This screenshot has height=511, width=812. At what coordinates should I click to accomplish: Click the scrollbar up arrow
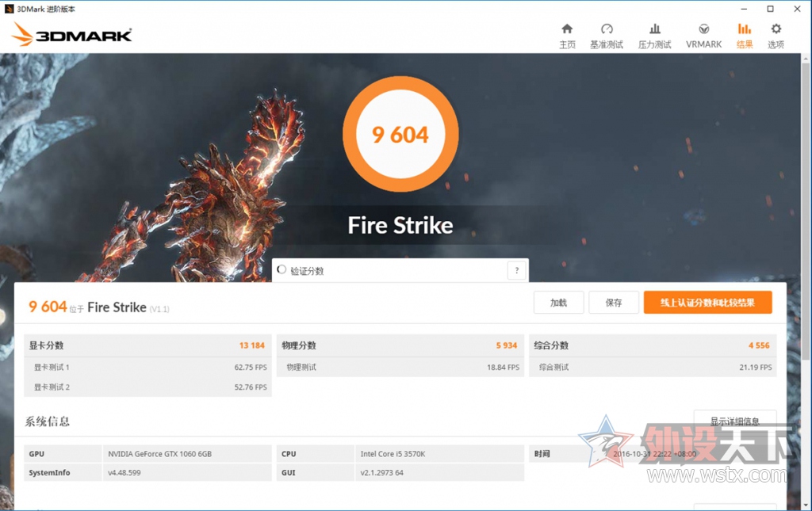coord(806,59)
